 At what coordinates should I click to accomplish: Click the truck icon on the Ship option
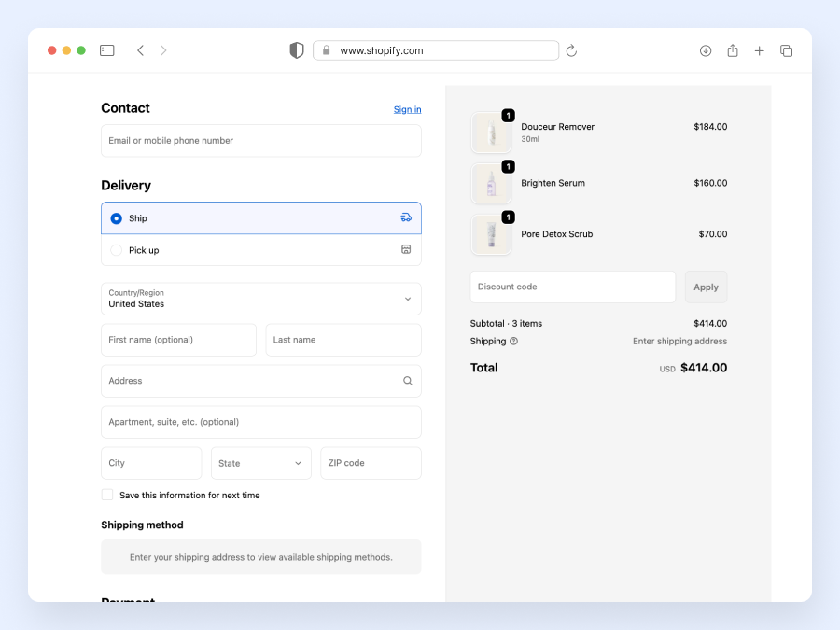(x=406, y=217)
